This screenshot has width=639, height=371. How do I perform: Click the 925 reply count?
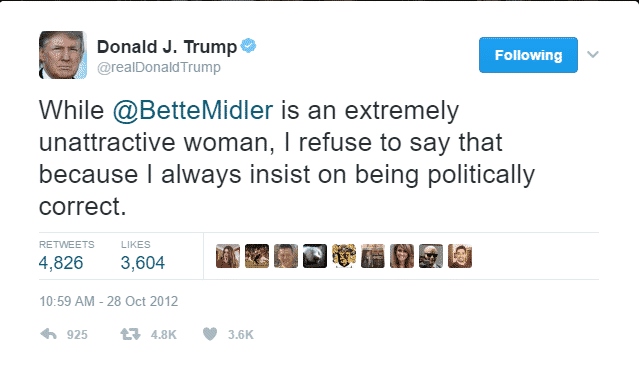pos(77,335)
